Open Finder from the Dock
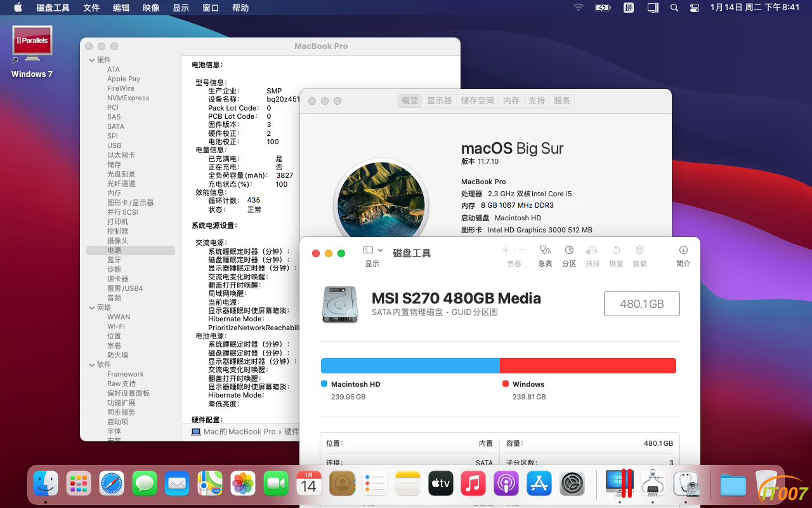 click(x=46, y=484)
